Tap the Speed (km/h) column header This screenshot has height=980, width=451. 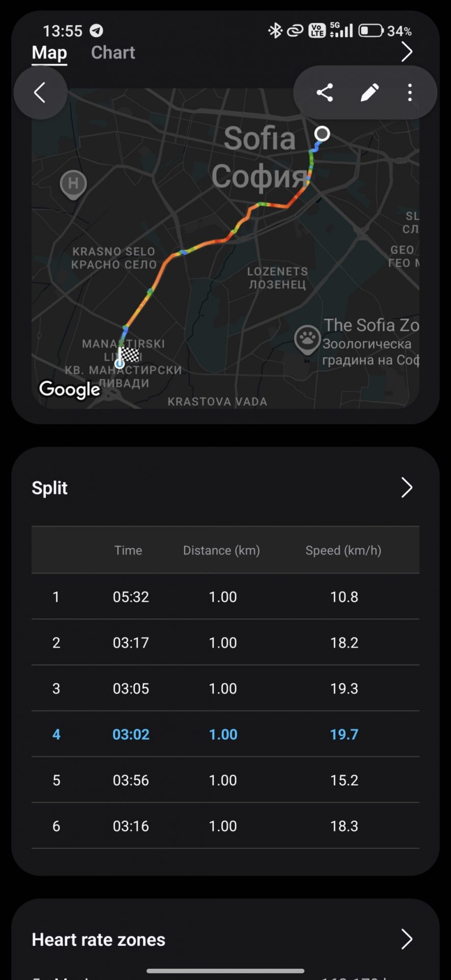pos(343,550)
